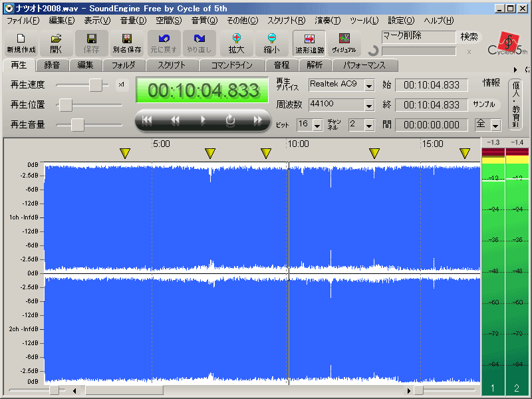
Task: Open the 空間(S) menu
Action: [x=169, y=21]
